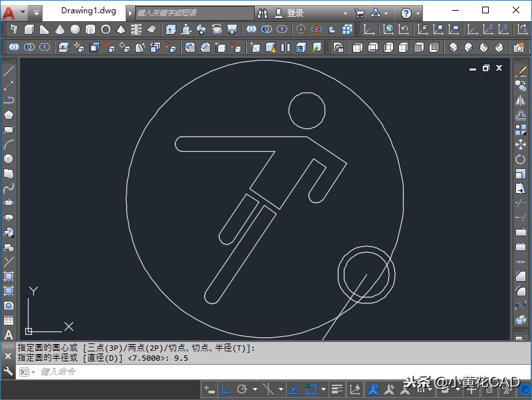The height and width of the screenshot is (400, 532).
Task: Open the AutoCAD application menu
Action: coord(9,12)
